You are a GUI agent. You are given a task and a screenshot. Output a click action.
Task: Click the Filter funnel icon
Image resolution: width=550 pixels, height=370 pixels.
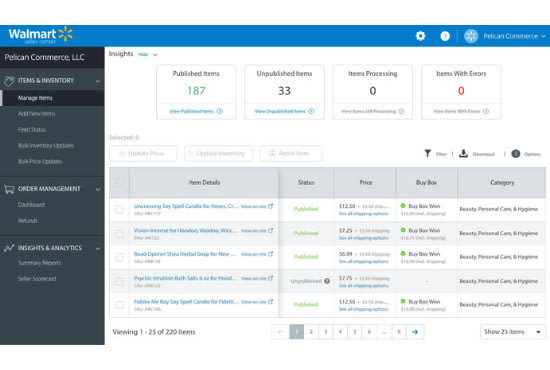coord(427,154)
